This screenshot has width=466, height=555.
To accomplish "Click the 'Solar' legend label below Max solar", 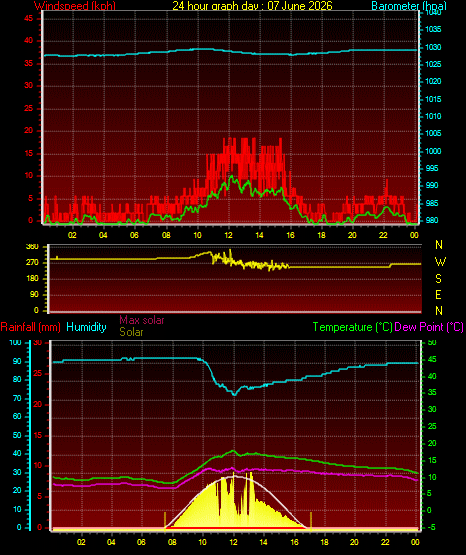I will [x=131, y=332].
